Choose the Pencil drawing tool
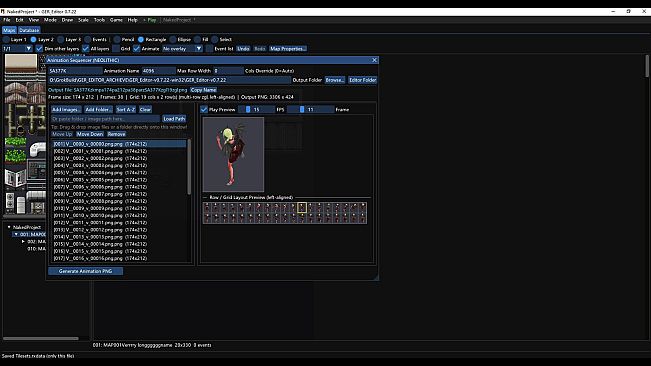 (x=117, y=39)
